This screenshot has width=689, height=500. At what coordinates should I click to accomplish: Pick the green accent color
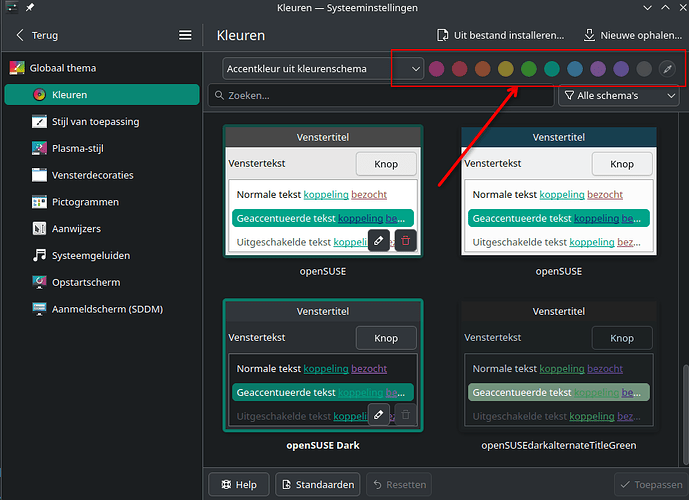tap(529, 69)
